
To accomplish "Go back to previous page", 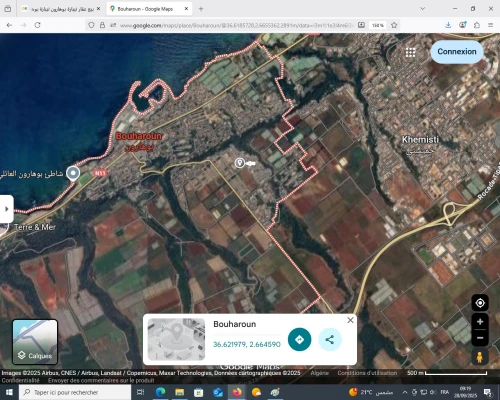I will pos(9,25).
